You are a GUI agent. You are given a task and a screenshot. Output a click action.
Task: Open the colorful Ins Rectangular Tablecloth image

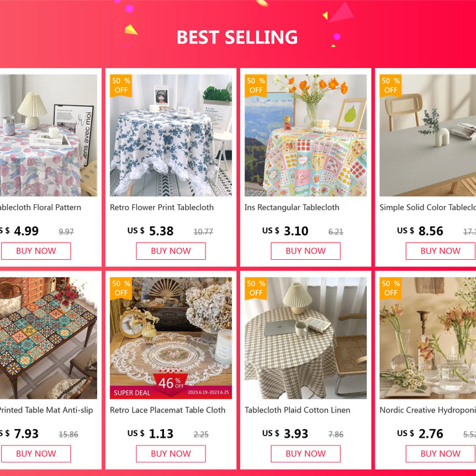pos(305,136)
